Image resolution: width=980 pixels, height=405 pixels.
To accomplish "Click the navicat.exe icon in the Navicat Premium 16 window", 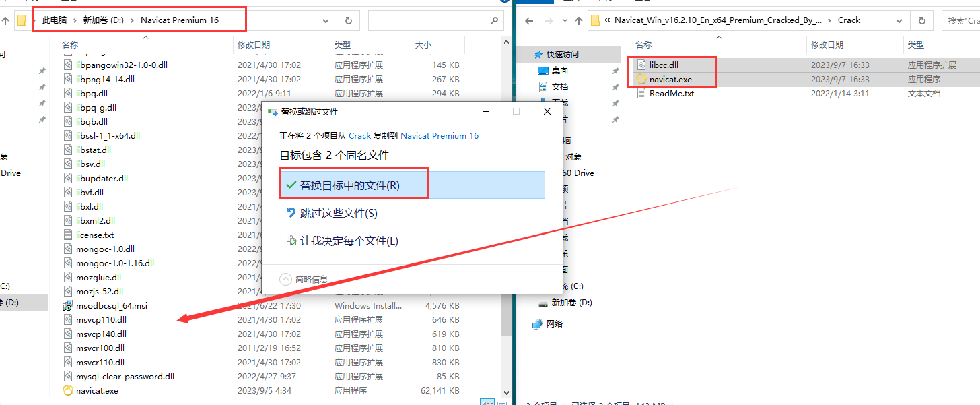I will coord(68,390).
